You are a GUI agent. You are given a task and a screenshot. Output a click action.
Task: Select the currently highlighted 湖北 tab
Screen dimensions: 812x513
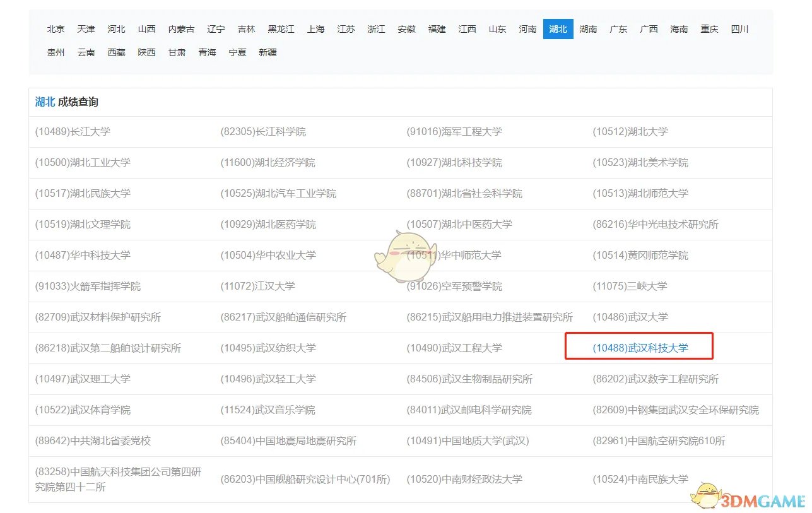coord(558,28)
